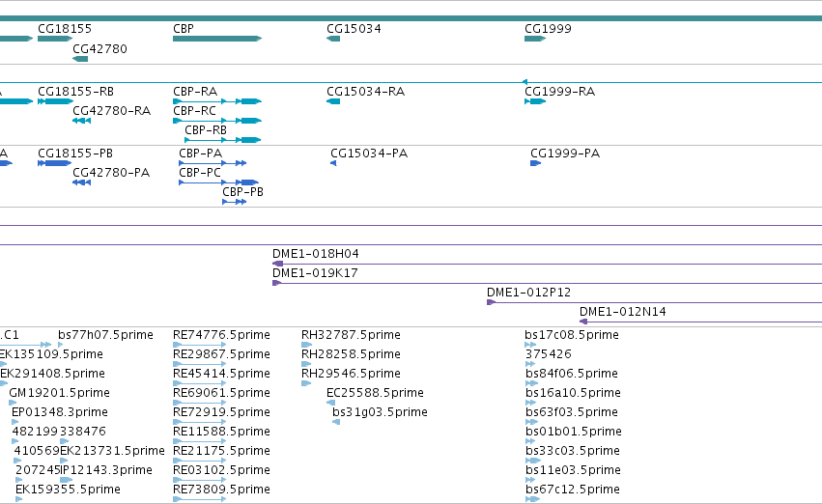Select clone DME1-018H04
Screen dimensions: 822x504
pyautogui.click(x=316, y=254)
